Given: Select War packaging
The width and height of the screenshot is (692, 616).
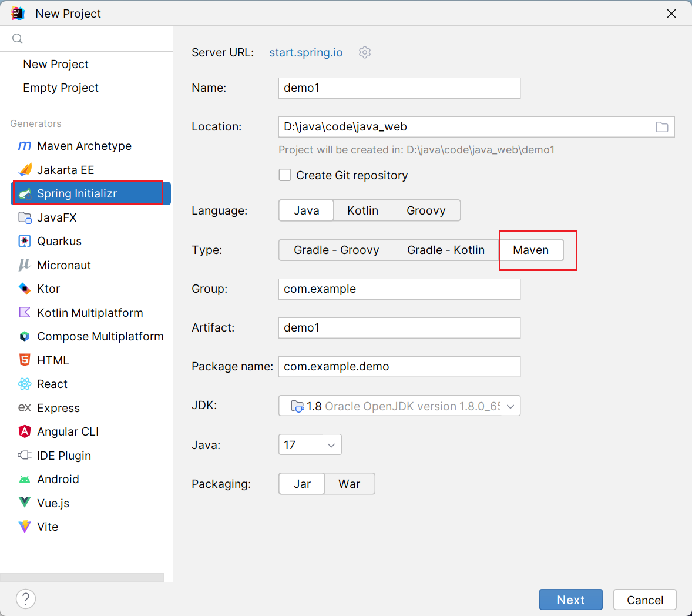Looking at the screenshot, I should pyautogui.click(x=350, y=484).
